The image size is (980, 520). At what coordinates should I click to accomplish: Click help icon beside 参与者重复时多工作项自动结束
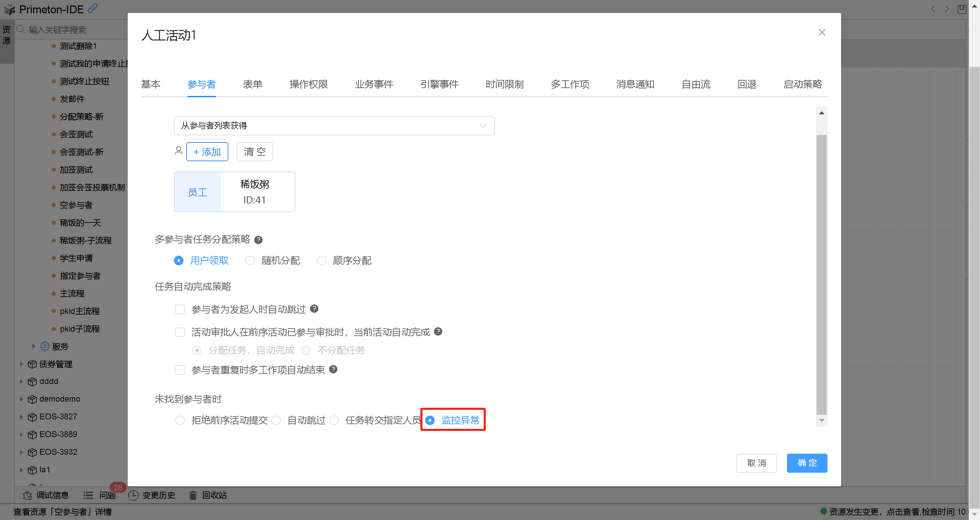[333, 369]
